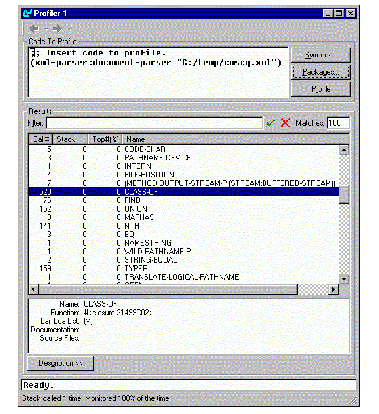Select the TRANSLATE-LOGICAL-PATHNAME row
Screen dimensions: 379x414
[184, 277]
